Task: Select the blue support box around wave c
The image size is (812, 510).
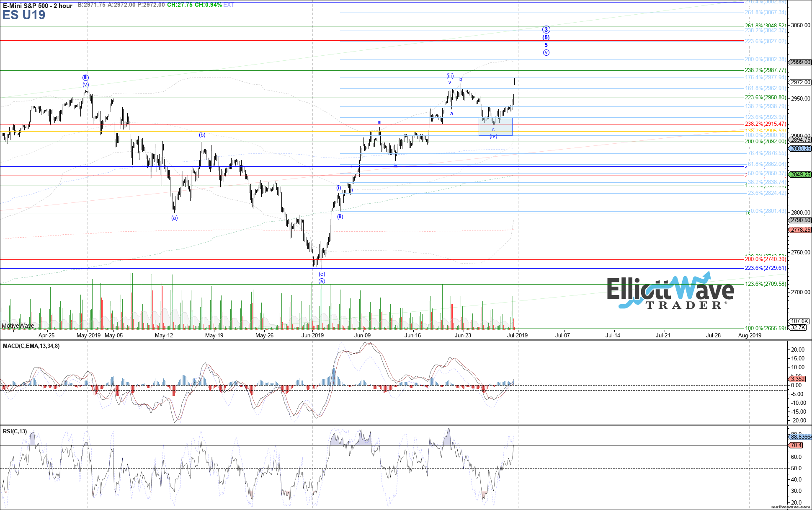Action: click(x=495, y=127)
